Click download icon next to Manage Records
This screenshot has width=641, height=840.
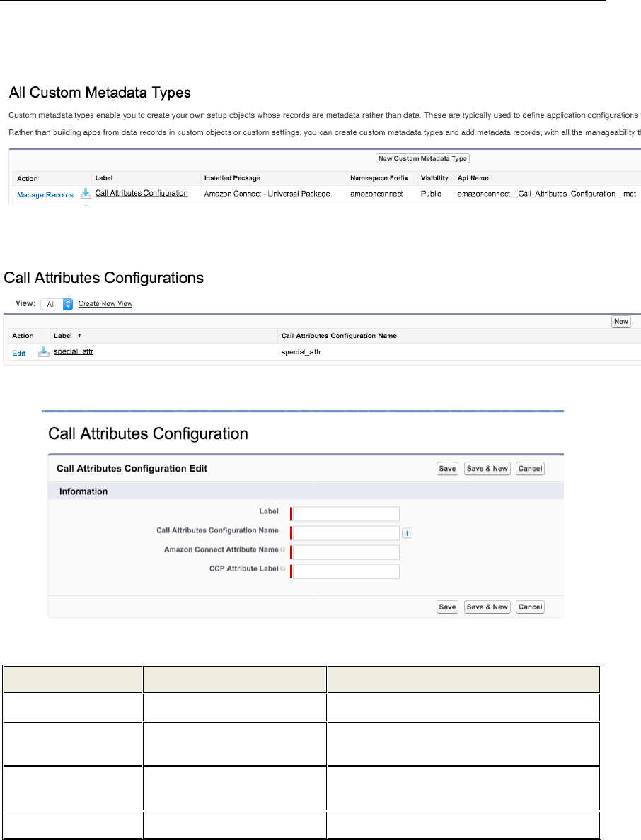[x=86, y=193]
